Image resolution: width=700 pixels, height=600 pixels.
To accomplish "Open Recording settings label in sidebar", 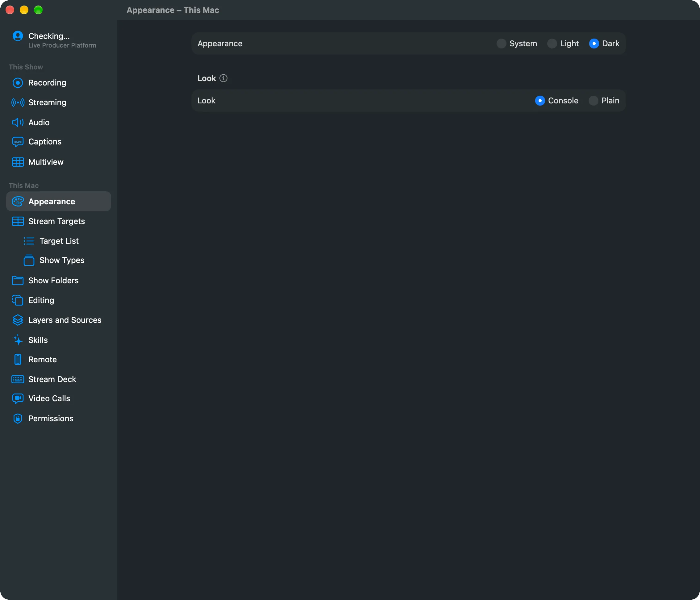I will pos(47,83).
